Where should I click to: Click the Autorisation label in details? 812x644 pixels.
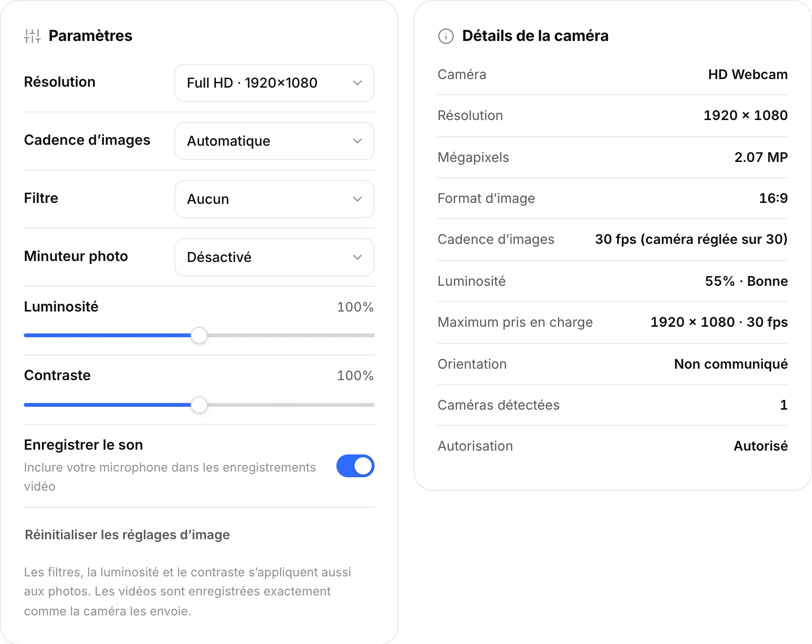[x=475, y=446]
